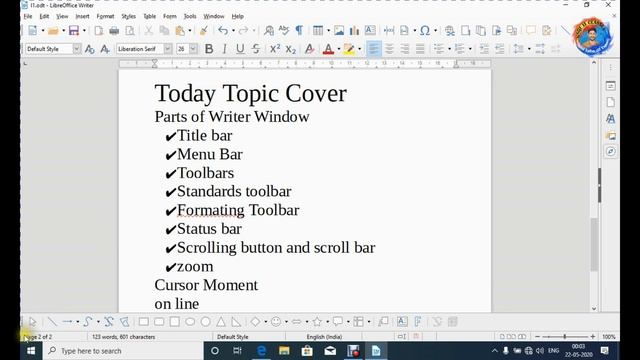The image size is (640, 360).
Task: Expand the Liberation Serif font name dropdown
Action: [168, 49]
